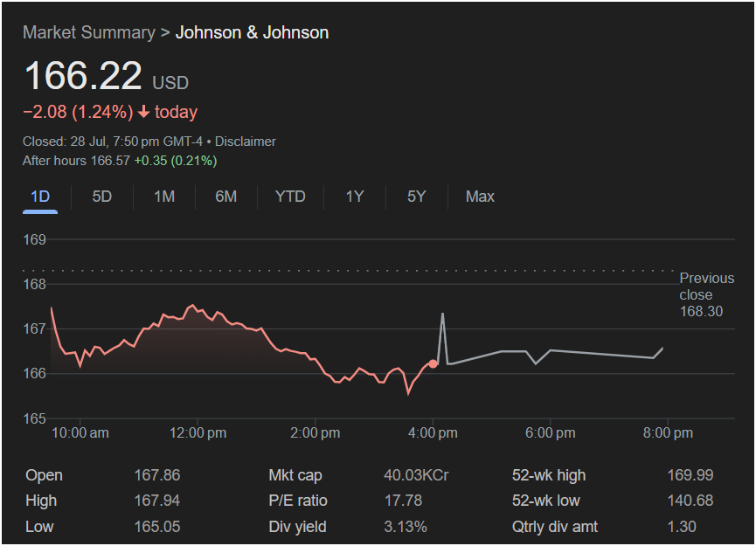Click the 167 y-axis label
Viewport: 756px width, 546px height.
pos(35,329)
